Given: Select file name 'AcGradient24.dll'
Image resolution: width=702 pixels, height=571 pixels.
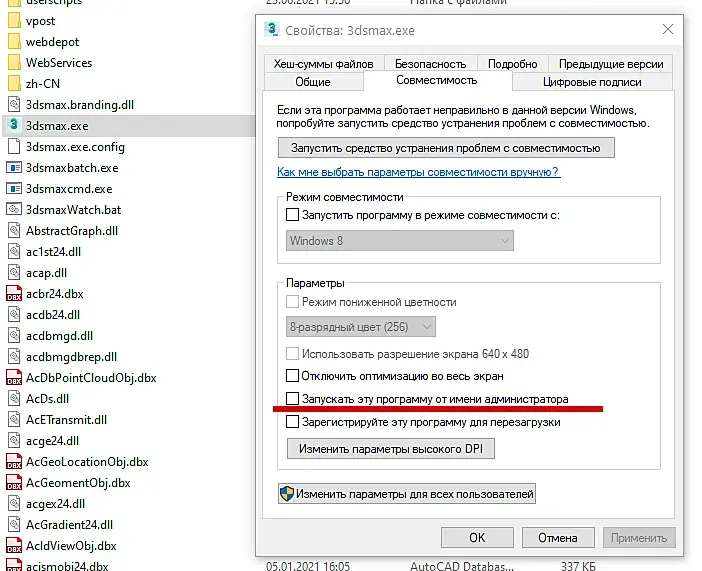Looking at the screenshot, I should point(69,524).
